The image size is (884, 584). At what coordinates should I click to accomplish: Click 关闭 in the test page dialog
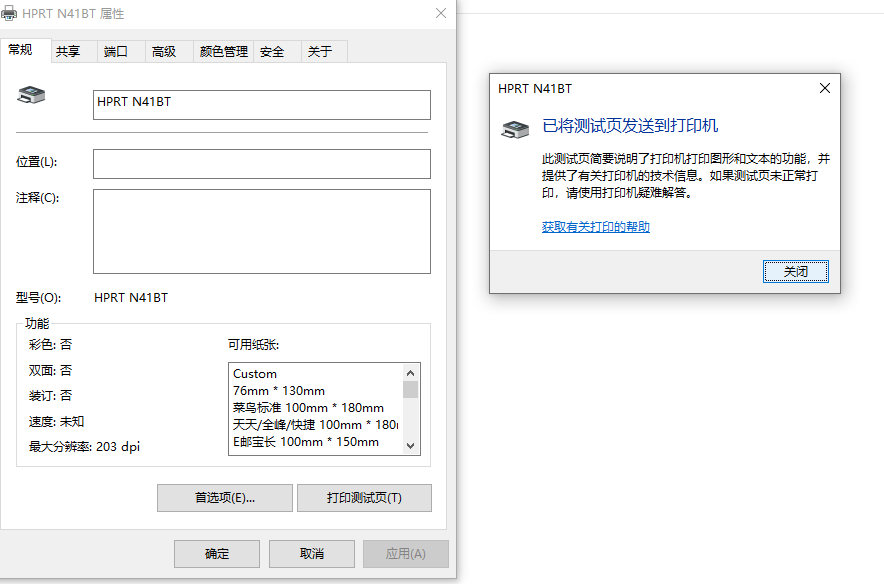[795, 272]
